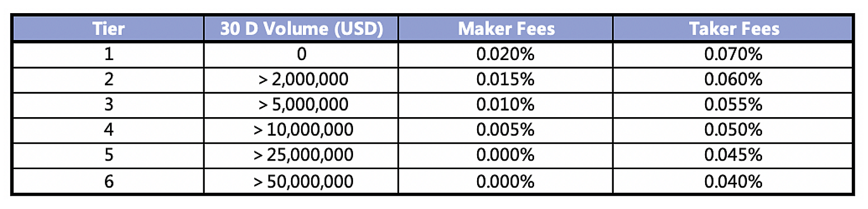Select the 0.040% taker fee cell
The image size is (868, 209).
coord(733,181)
